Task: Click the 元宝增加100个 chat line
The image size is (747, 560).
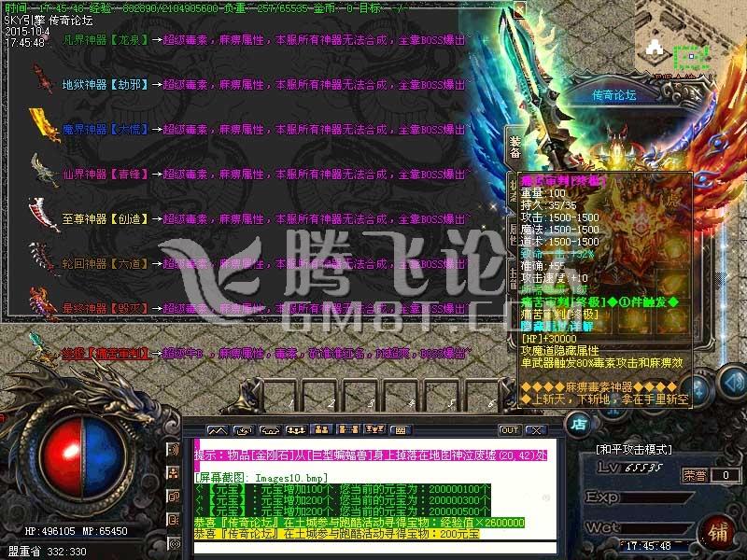Action: pyautogui.click(x=342, y=489)
